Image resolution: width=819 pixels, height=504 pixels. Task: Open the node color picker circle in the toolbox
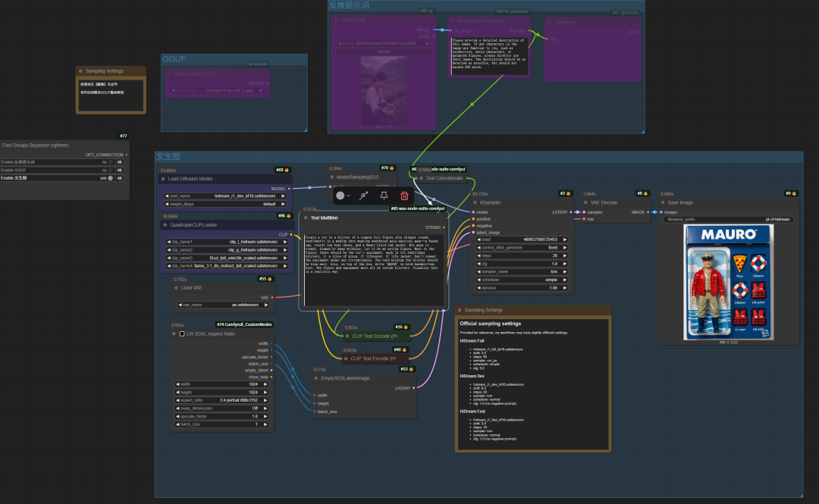(x=340, y=196)
